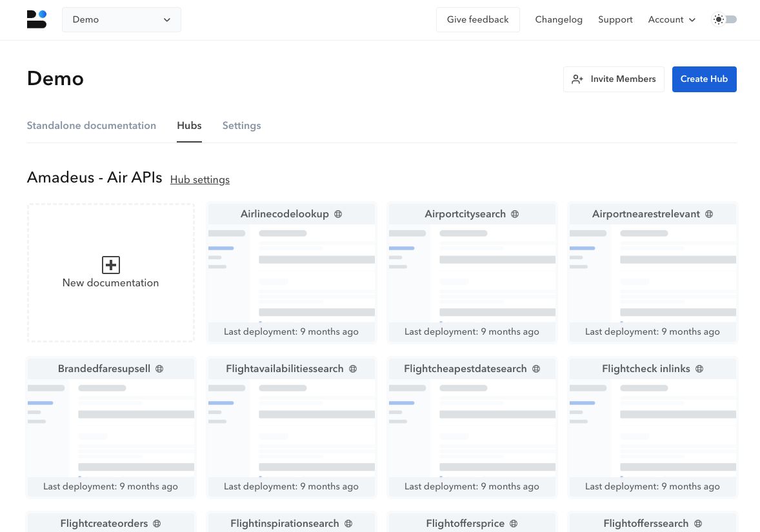Select the globe icon next to Flightofferssearch

point(698,523)
